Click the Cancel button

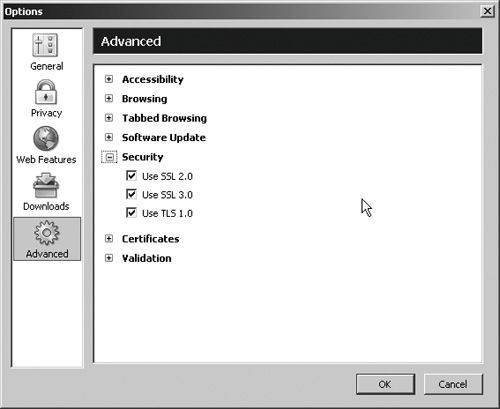pyautogui.click(x=453, y=384)
